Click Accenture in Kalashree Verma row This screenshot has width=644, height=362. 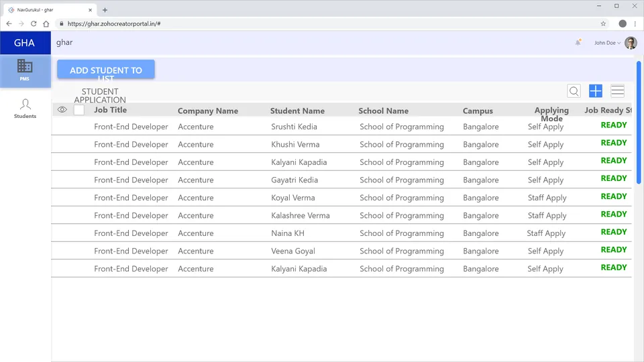(195, 215)
